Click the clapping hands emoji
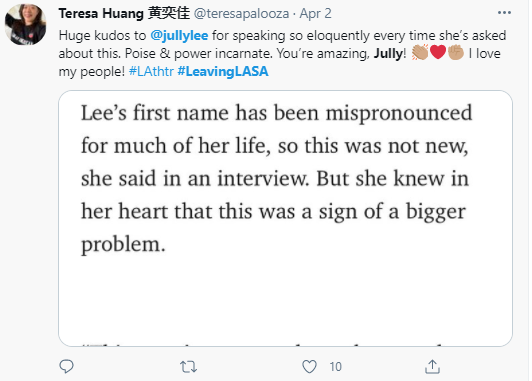 pos(420,53)
